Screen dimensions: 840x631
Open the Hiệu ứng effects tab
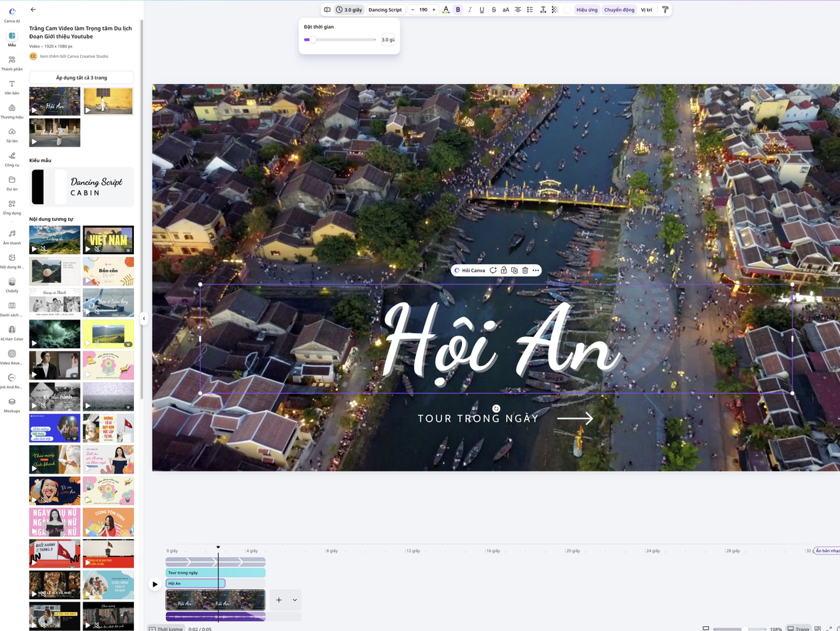[587, 10]
